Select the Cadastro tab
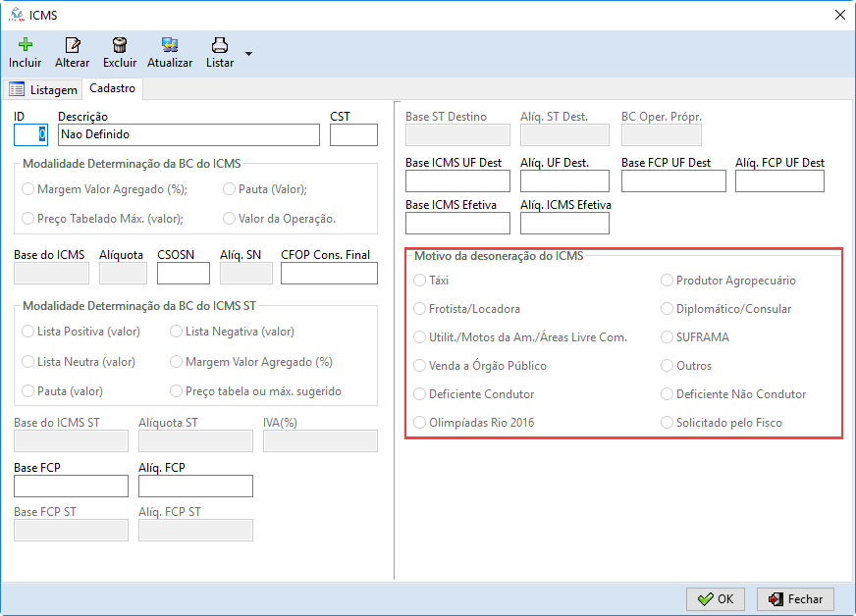Screen dimensions: 856x616 coord(112,88)
